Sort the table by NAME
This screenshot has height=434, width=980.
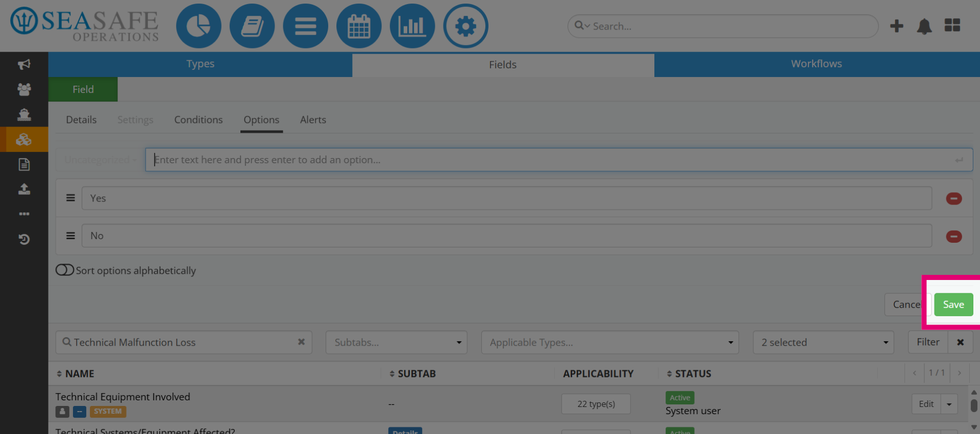point(75,374)
